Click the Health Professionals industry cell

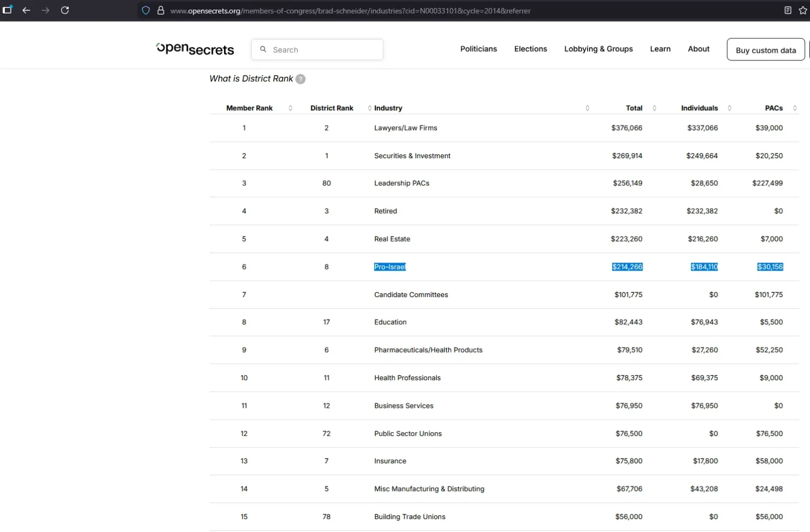(x=407, y=378)
